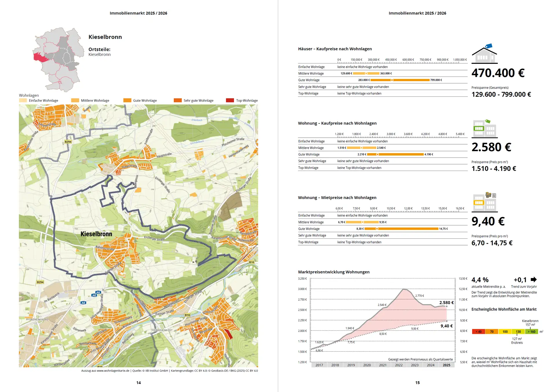The image size is (556, 392).
Task: Click the 470.400 € average house price
Action: pyautogui.click(x=498, y=73)
